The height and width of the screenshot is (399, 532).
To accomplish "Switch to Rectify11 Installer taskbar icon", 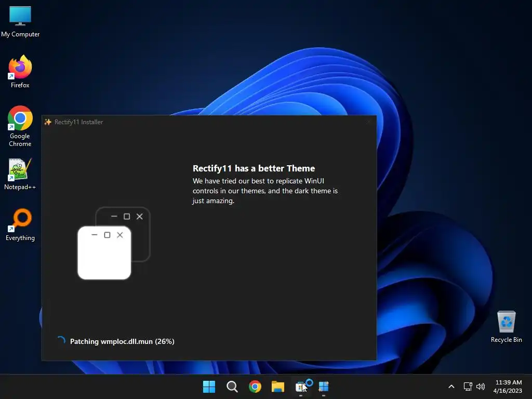I will click(324, 387).
